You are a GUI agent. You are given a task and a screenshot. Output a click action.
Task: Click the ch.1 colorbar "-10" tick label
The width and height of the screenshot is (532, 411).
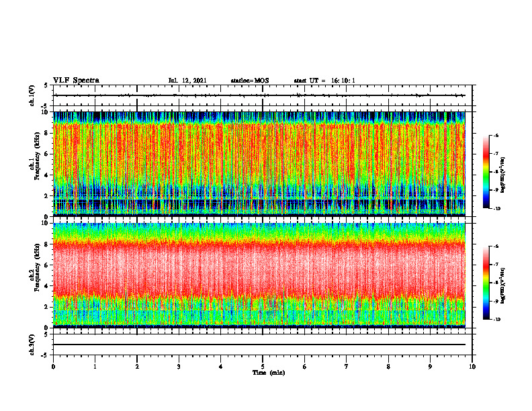tap(496, 209)
